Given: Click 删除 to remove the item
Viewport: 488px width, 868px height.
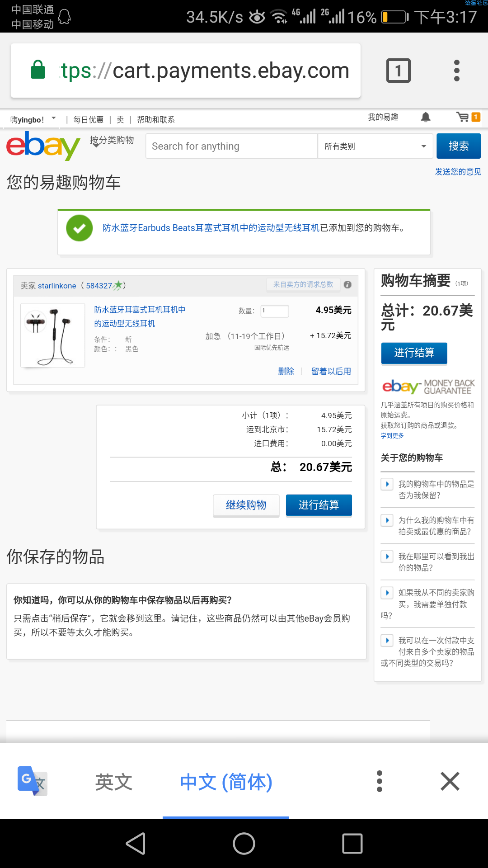Looking at the screenshot, I should (286, 371).
